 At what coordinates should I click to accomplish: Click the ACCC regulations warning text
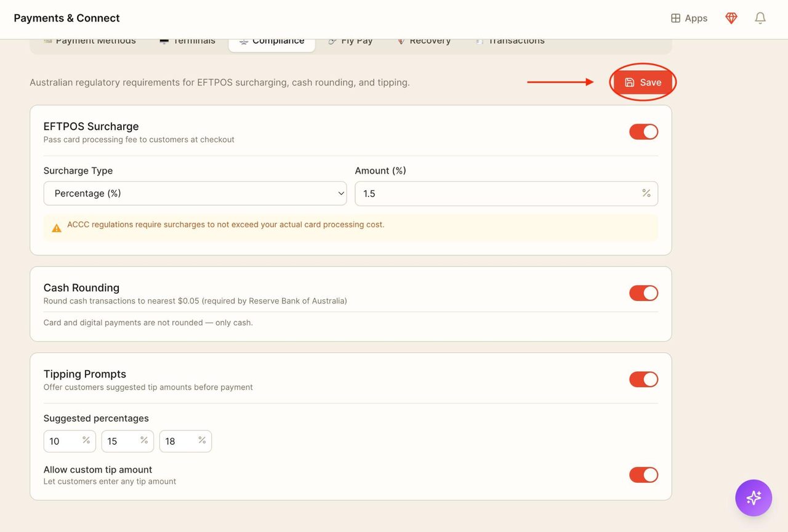[x=226, y=224]
